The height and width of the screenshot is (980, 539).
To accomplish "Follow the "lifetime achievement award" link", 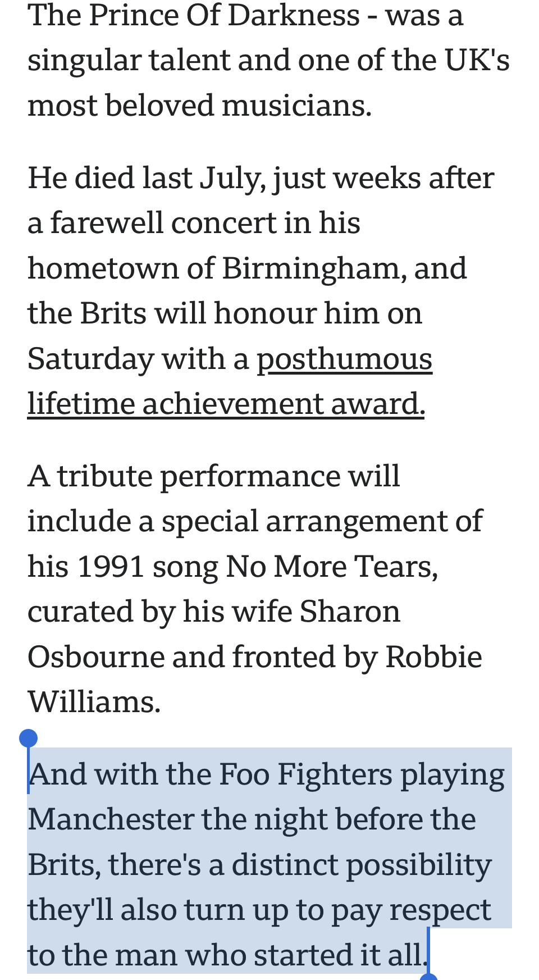I will pyautogui.click(x=223, y=404).
